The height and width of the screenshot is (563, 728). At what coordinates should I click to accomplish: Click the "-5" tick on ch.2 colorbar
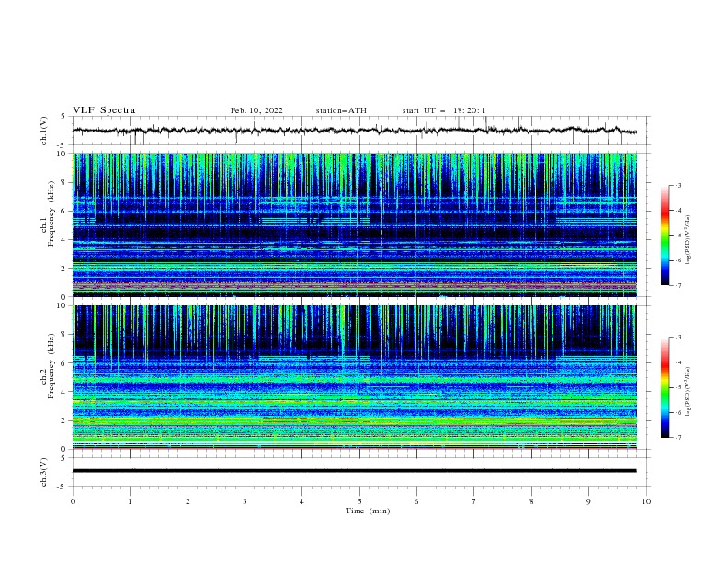[x=677, y=387]
